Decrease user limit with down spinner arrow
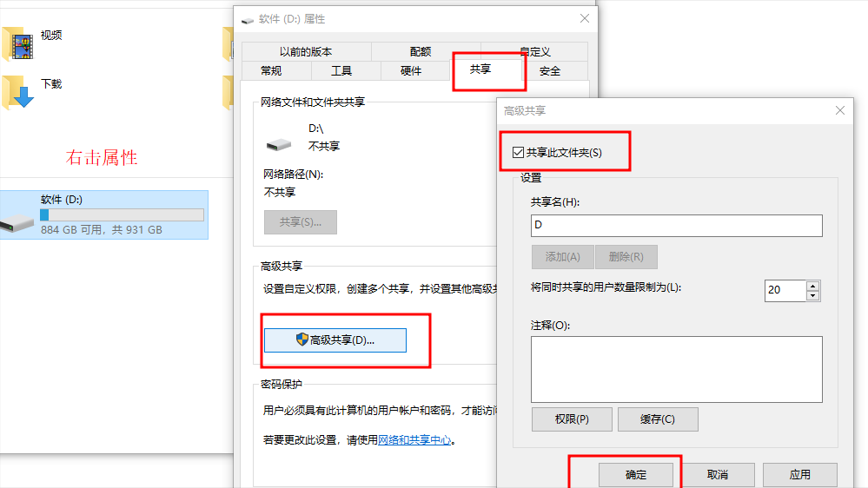The width and height of the screenshot is (868, 488). (812, 296)
